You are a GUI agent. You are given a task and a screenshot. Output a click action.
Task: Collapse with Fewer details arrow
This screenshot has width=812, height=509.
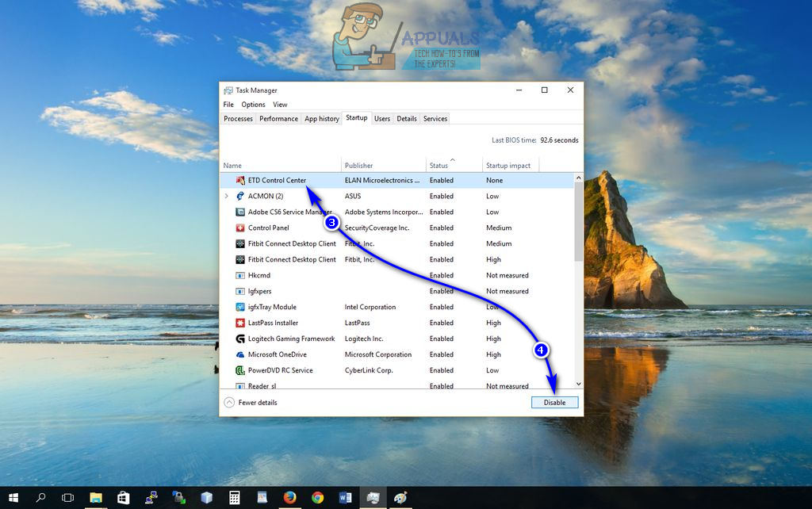(229, 402)
